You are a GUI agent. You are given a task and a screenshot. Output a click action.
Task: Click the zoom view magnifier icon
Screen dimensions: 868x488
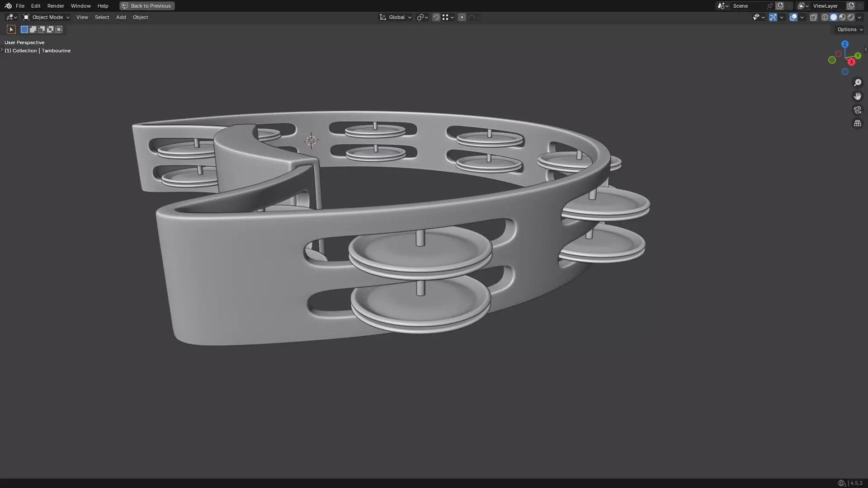point(857,83)
